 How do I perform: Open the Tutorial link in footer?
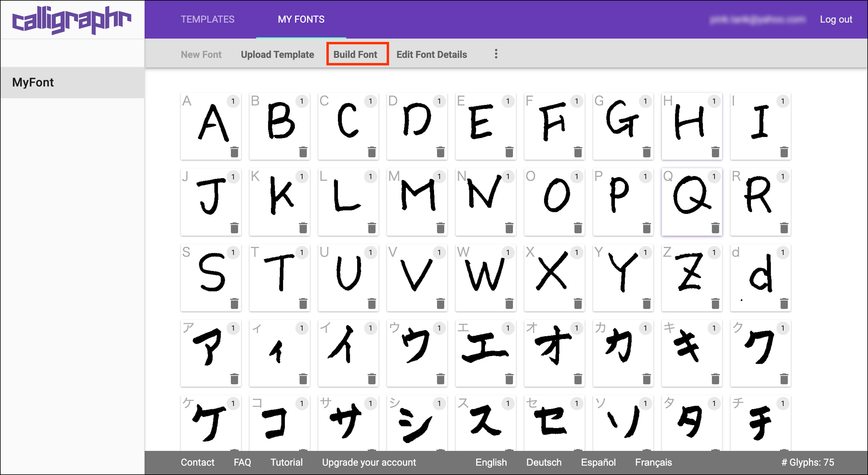point(286,462)
